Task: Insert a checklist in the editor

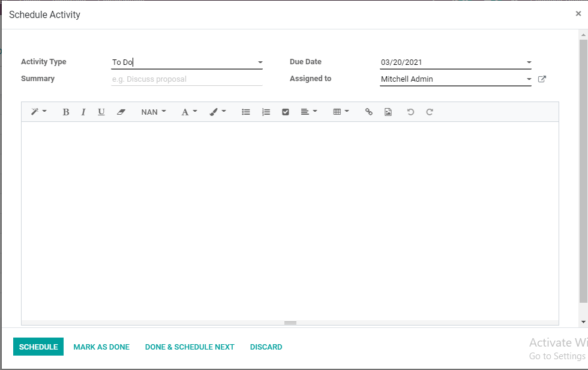Action: [286, 112]
